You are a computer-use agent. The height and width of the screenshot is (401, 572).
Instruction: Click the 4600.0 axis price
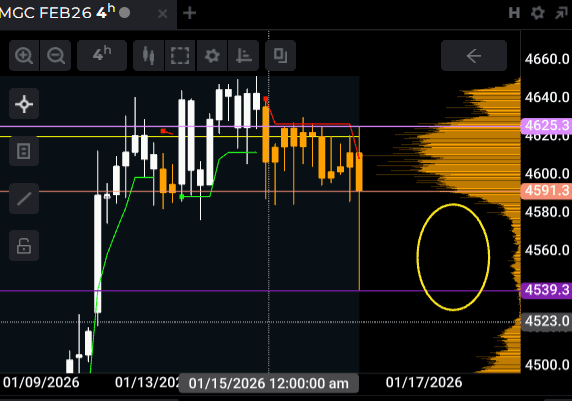(547, 173)
